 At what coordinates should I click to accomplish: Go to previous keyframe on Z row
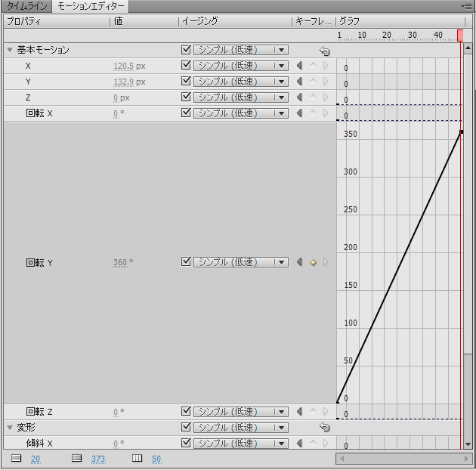300,97
